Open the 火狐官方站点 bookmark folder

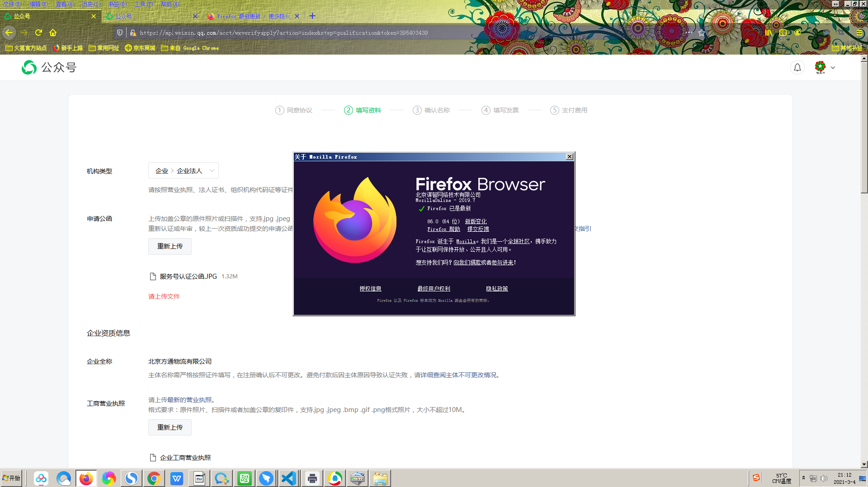pos(26,48)
